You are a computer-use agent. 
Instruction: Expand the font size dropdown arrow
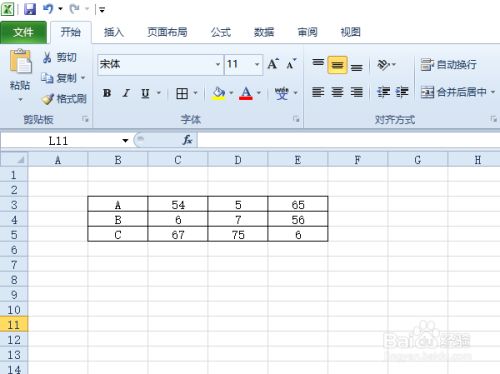[x=257, y=64]
